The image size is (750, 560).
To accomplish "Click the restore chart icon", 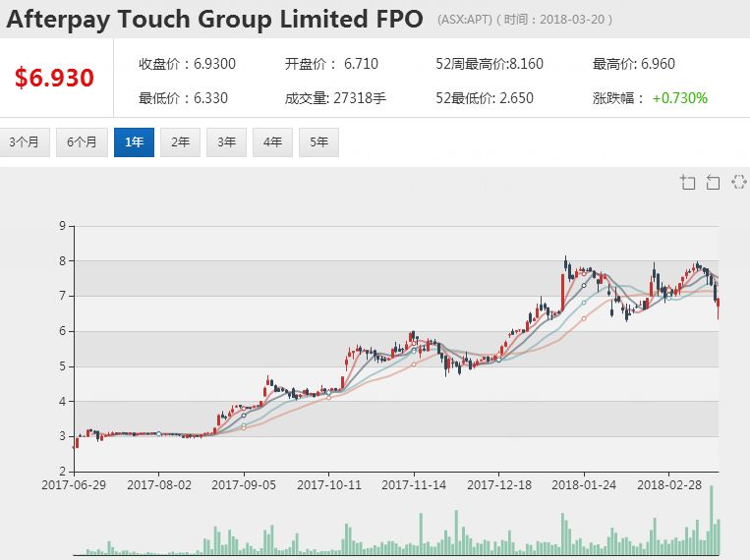I will click(738, 182).
